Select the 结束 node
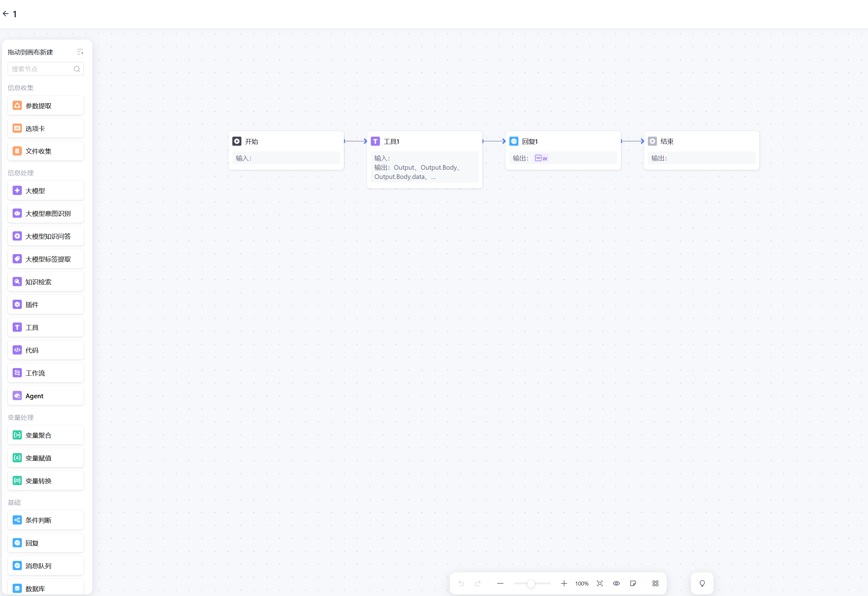Screen dimensions: 868x596 click(x=701, y=142)
